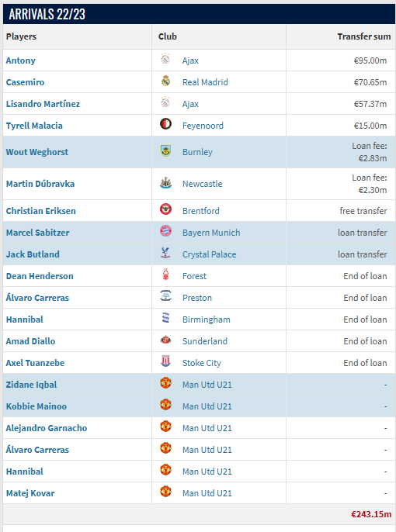Click Christian Eriksen's free transfer entry
This screenshot has height=532, width=396.
(x=363, y=211)
